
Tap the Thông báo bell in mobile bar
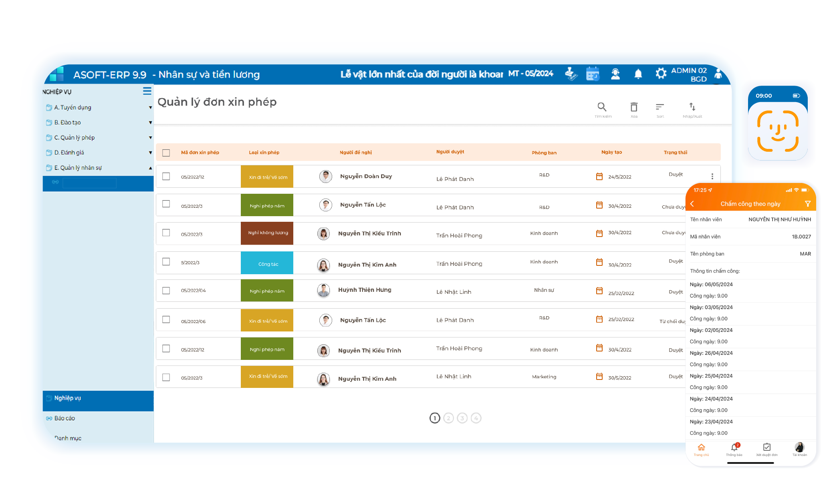pos(734,448)
